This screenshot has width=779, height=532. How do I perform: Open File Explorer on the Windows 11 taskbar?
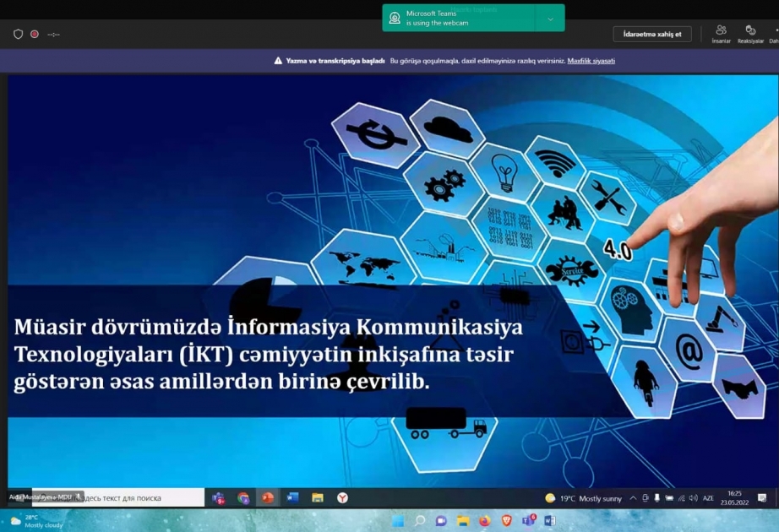[x=463, y=520]
